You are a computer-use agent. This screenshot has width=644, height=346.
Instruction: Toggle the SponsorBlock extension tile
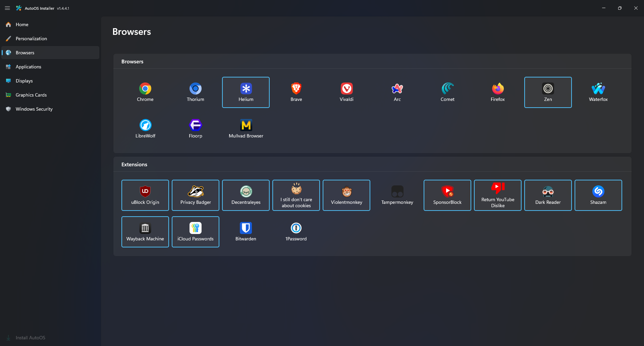pos(447,195)
